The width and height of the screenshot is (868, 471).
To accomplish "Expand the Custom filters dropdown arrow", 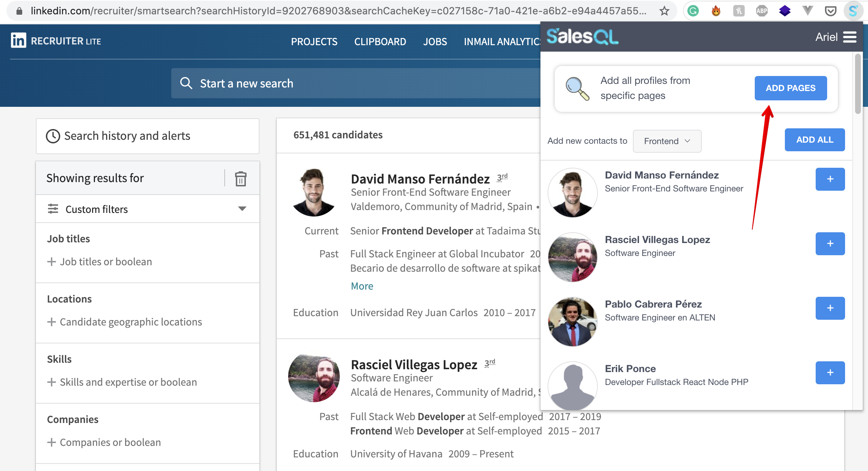I will click(242, 209).
